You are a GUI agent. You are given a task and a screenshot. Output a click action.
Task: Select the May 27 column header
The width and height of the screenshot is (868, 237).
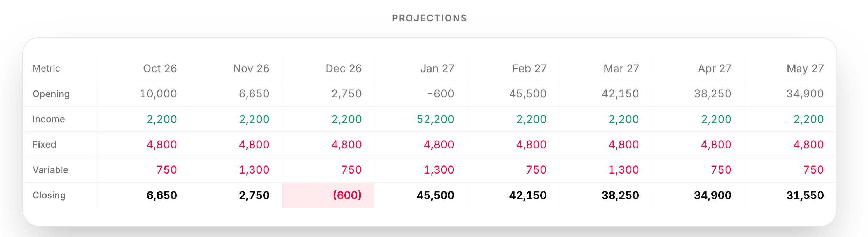tap(805, 68)
